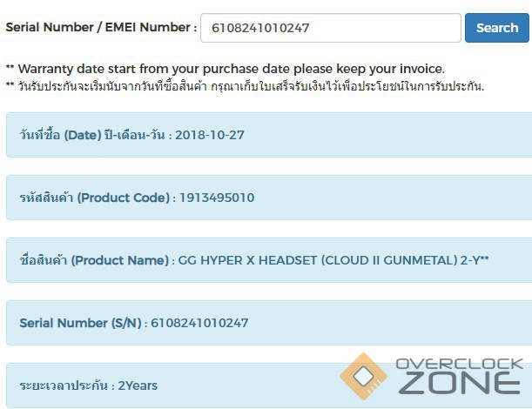Select the S/N value in the result row
The height and width of the screenshot is (409, 532).
pyautogui.click(x=199, y=323)
